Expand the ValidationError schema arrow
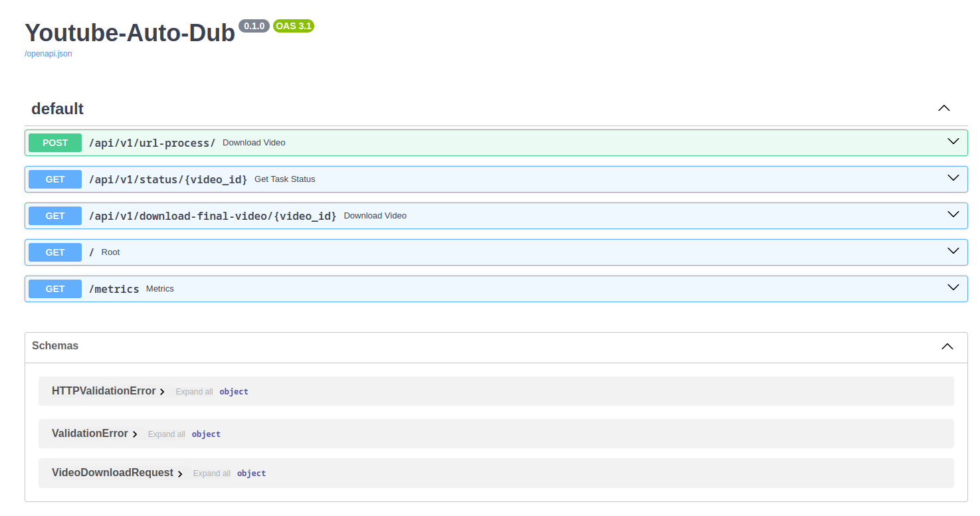 point(135,434)
